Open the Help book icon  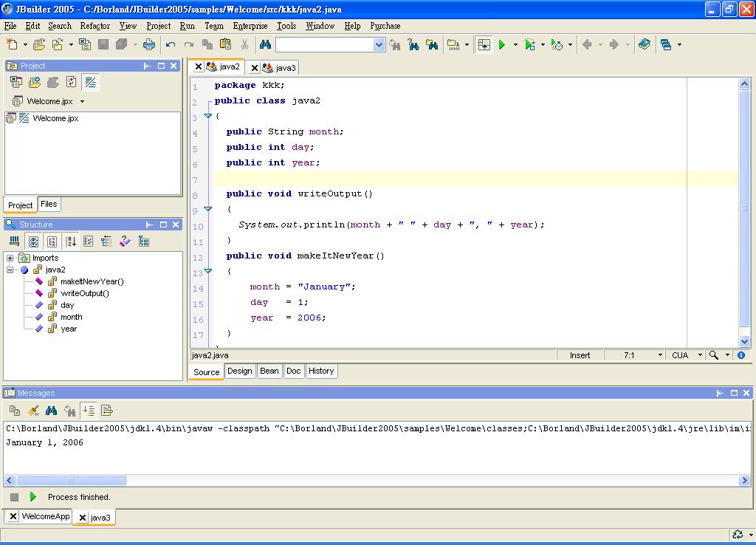[x=645, y=45]
